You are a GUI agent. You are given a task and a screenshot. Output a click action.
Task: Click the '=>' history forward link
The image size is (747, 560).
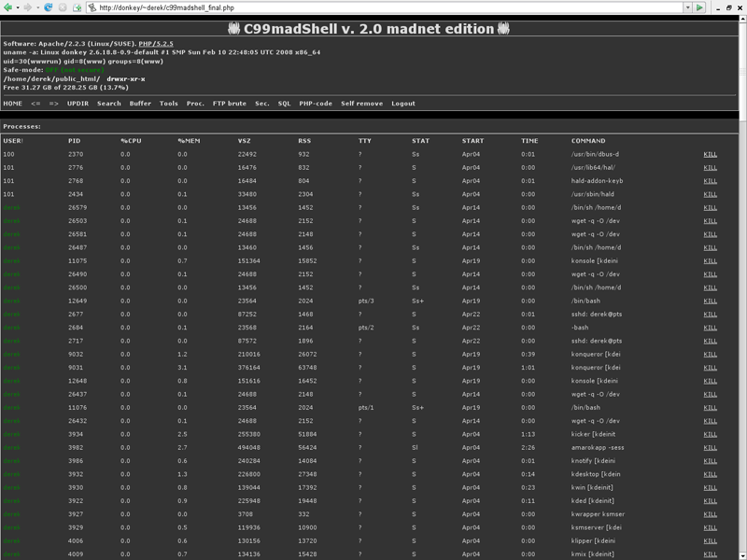pos(54,104)
